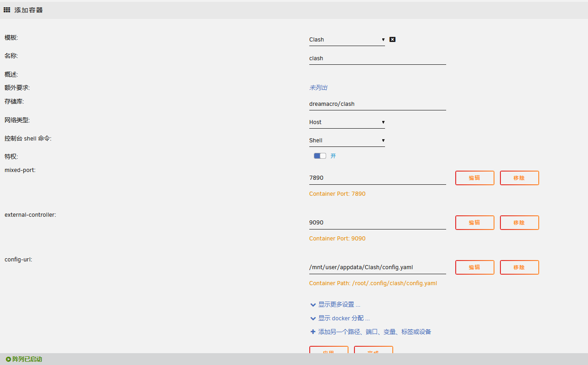
Task: Click the blue chevron beside 显示更多设置
Action: tap(313, 304)
